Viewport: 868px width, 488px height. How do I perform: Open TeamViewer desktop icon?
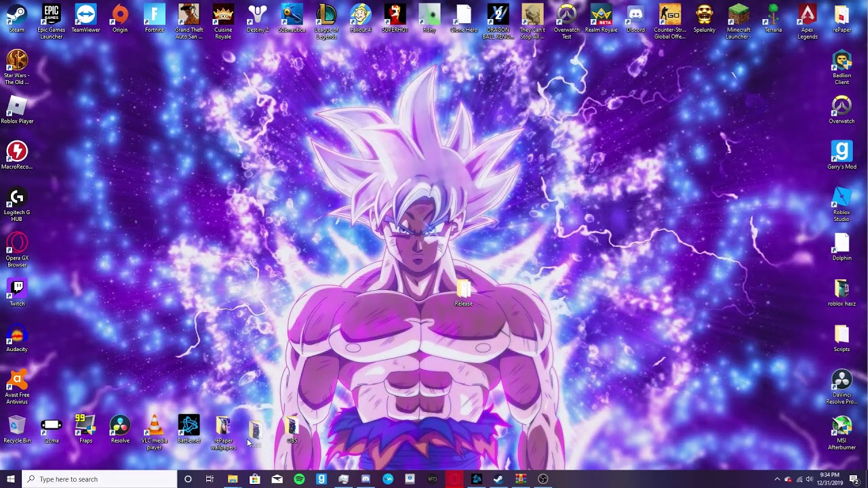click(85, 18)
